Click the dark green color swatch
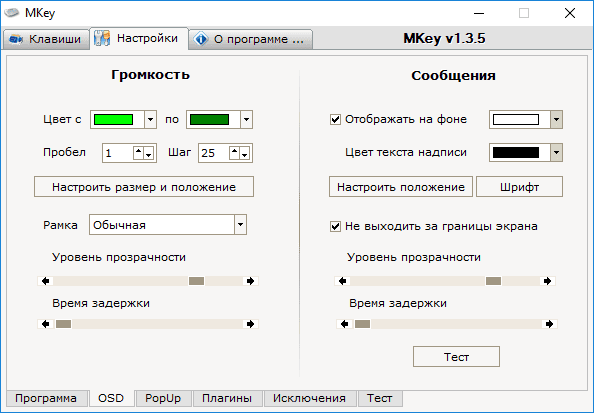Viewport: 594px width, 413px height. [x=209, y=120]
